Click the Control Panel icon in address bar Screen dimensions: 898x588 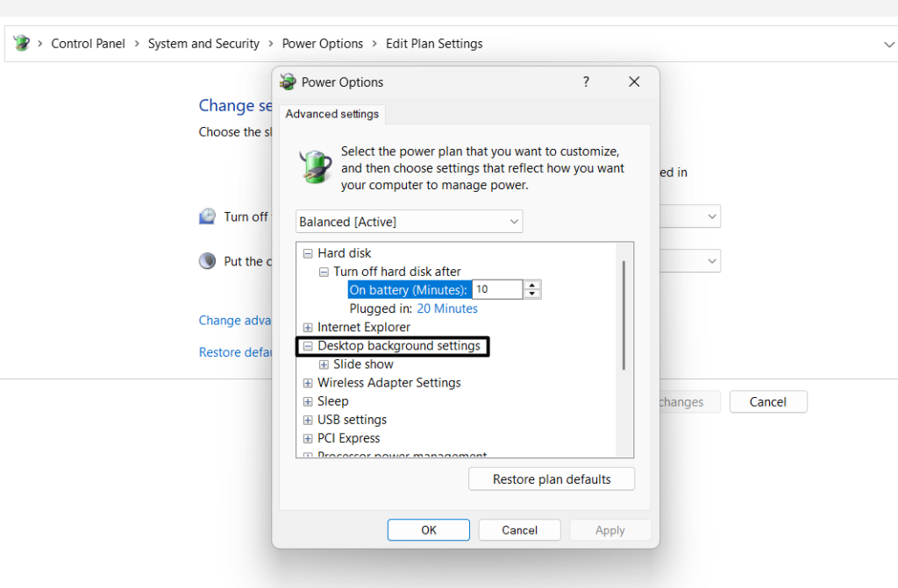(x=22, y=44)
